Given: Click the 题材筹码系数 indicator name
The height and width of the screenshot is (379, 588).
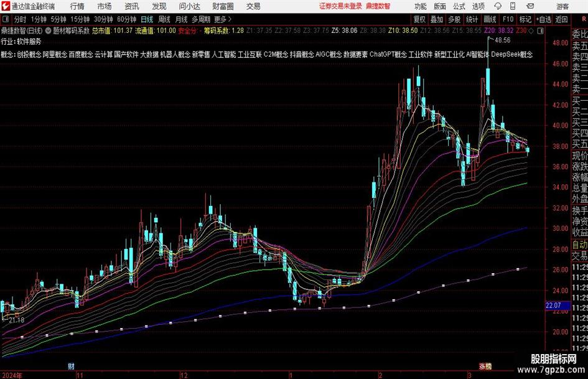Looking at the screenshot, I should pos(72,30).
